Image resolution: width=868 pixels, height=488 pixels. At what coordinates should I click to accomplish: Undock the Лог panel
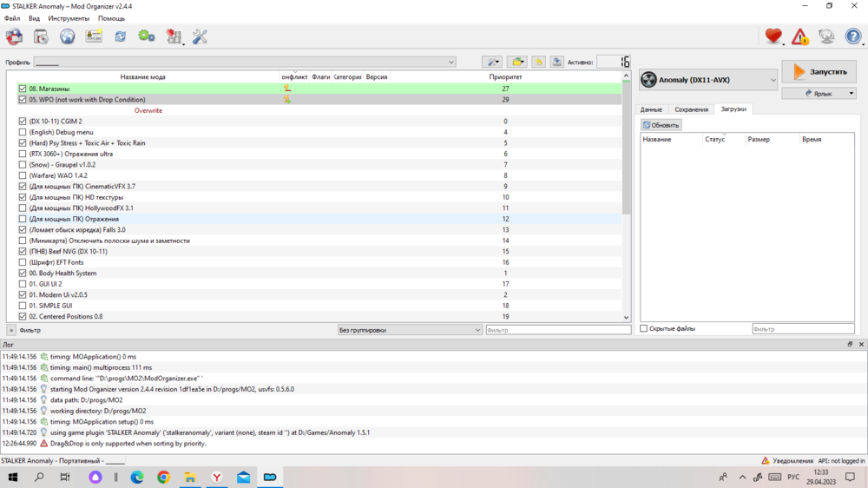[850, 344]
